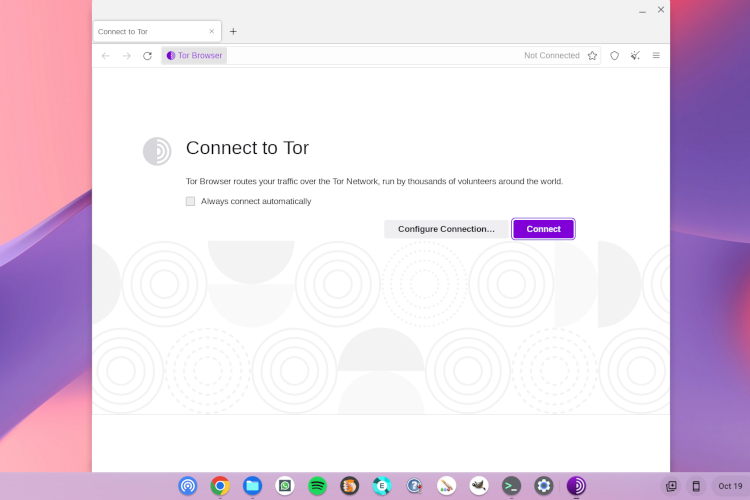Open Chrome from the shelf
750x500 pixels.
tap(220, 486)
